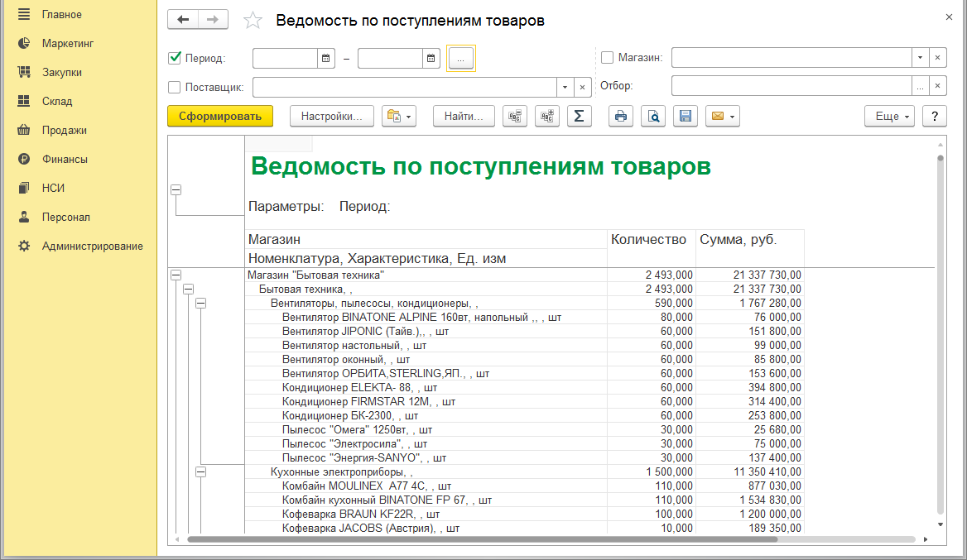
Task: Toggle the Период checkbox
Action: (175, 58)
